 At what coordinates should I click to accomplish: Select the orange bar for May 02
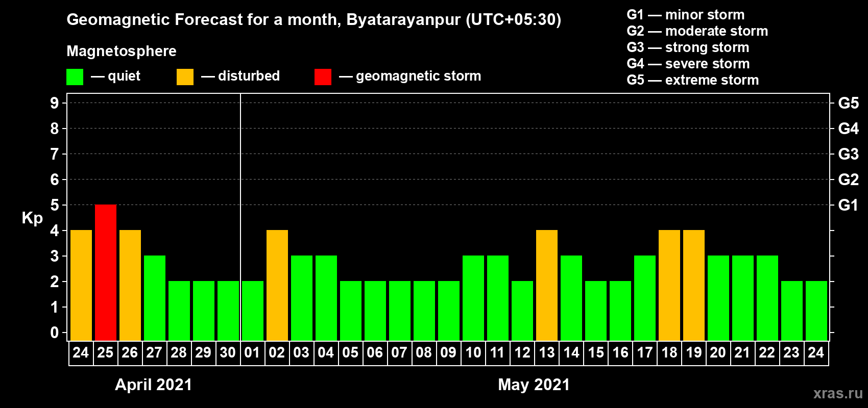coord(277,286)
